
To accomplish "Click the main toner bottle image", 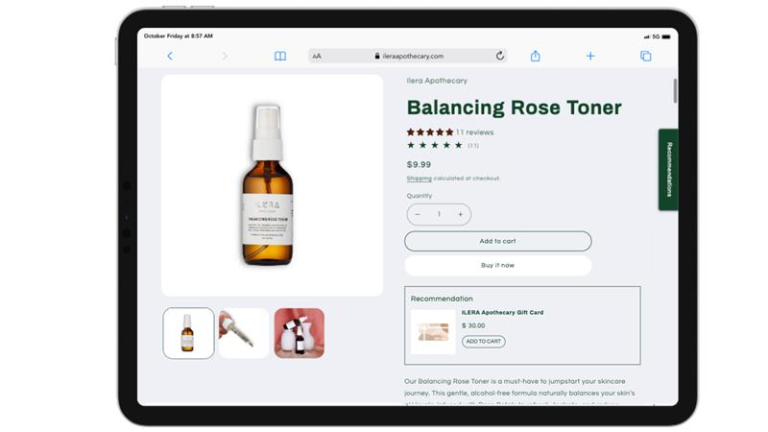I will 272,185.
